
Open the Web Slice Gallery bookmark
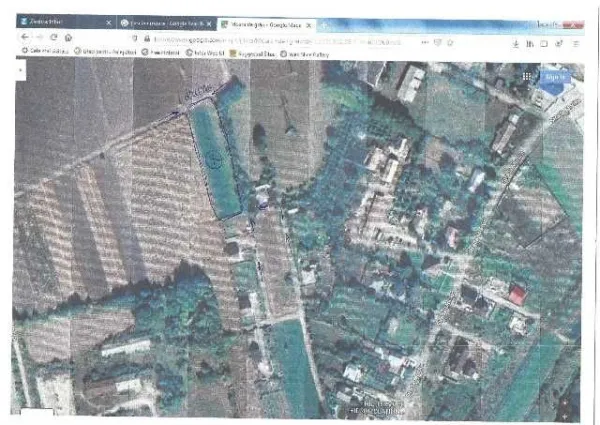(x=305, y=54)
